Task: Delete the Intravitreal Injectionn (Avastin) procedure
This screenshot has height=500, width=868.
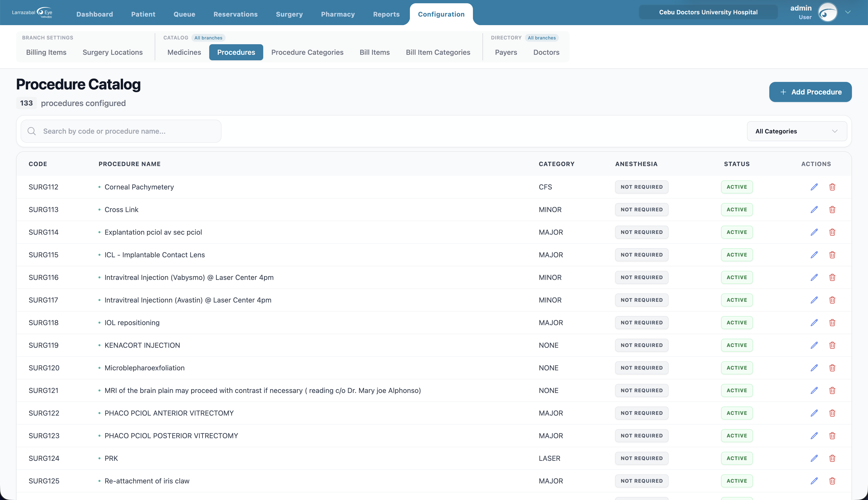Action: tap(832, 300)
